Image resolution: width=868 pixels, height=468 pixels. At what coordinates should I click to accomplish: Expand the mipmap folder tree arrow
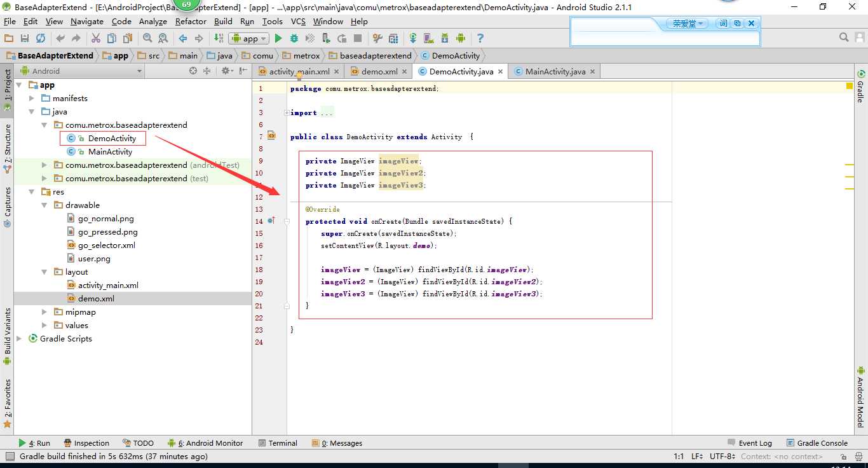44,312
